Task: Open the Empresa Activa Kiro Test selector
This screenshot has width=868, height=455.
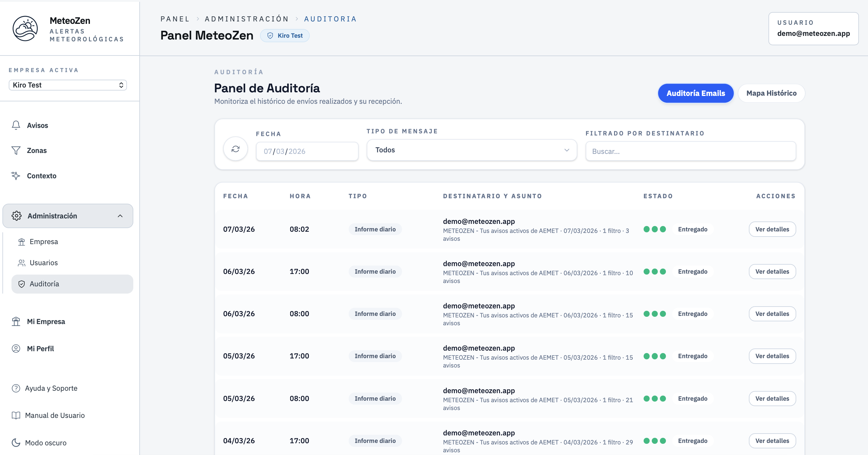Action: (x=68, y=85)
